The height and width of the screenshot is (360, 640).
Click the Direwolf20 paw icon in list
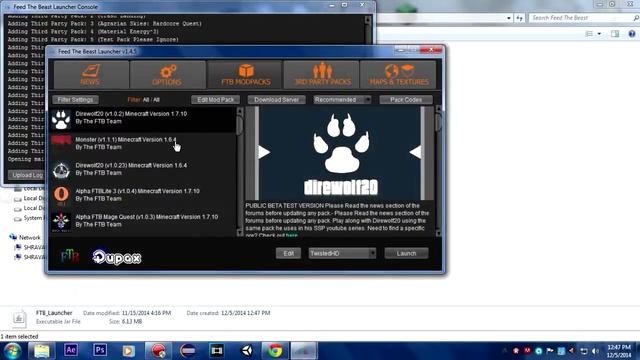(61, 119)
